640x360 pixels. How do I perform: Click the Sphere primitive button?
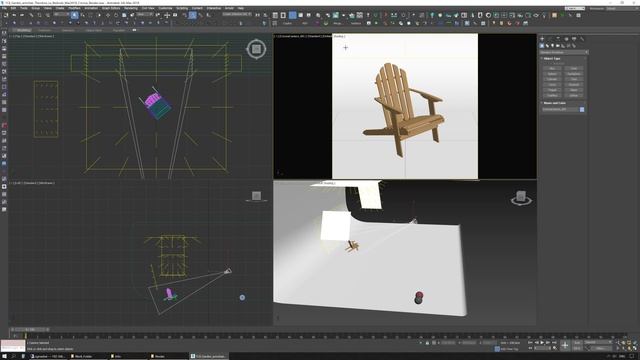552,73
